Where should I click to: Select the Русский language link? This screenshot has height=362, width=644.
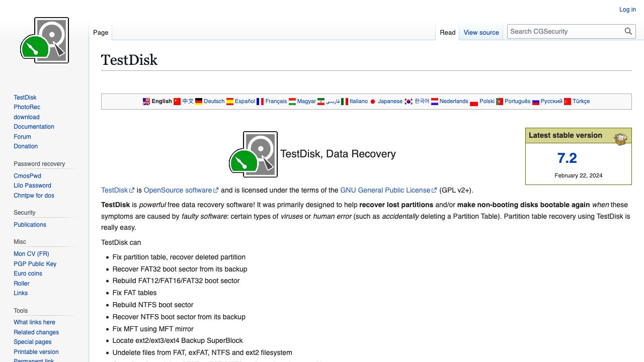(x=551, y=102)
